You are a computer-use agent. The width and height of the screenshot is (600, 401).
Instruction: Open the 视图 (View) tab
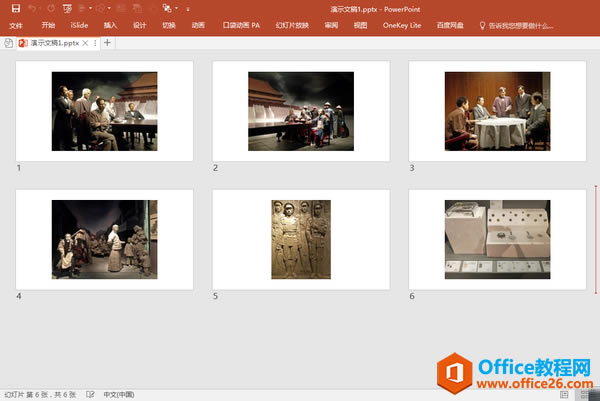coord(360,25)
